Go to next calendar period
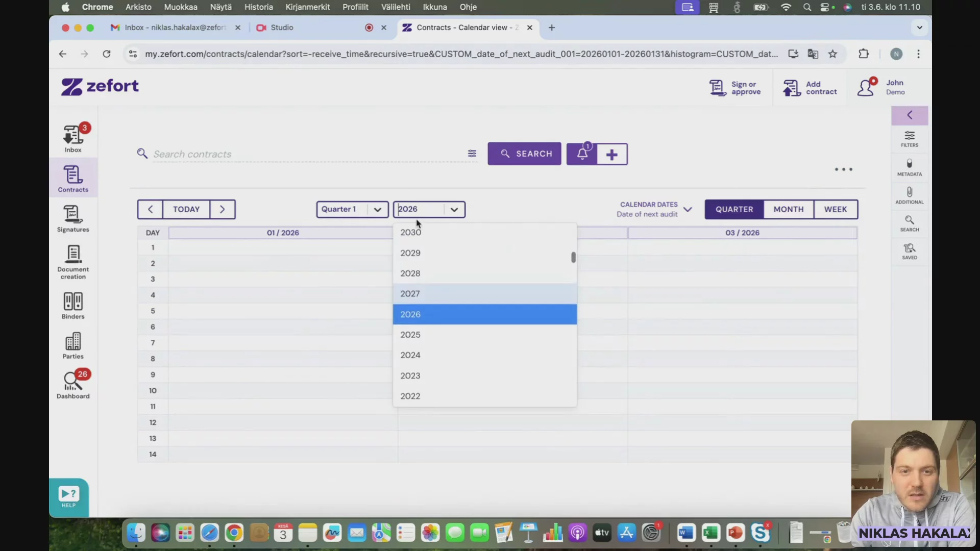The image size is (980, 551). pos(222,209)
